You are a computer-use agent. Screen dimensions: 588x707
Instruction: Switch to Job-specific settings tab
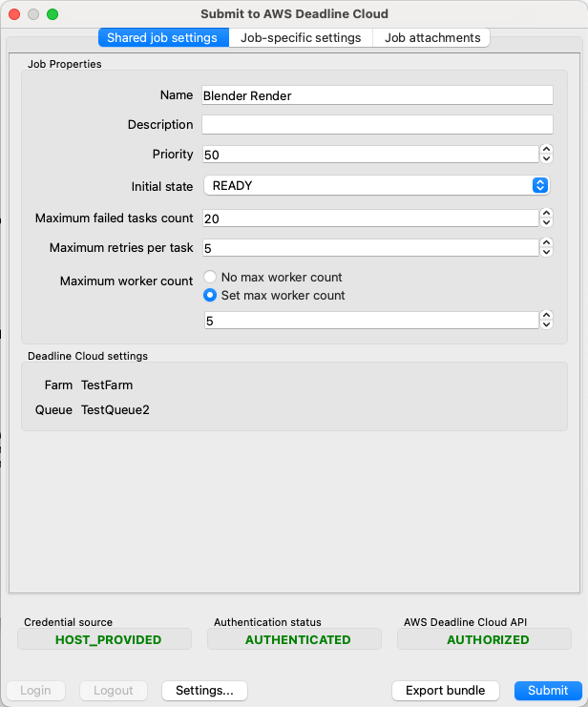coord(301,38)
